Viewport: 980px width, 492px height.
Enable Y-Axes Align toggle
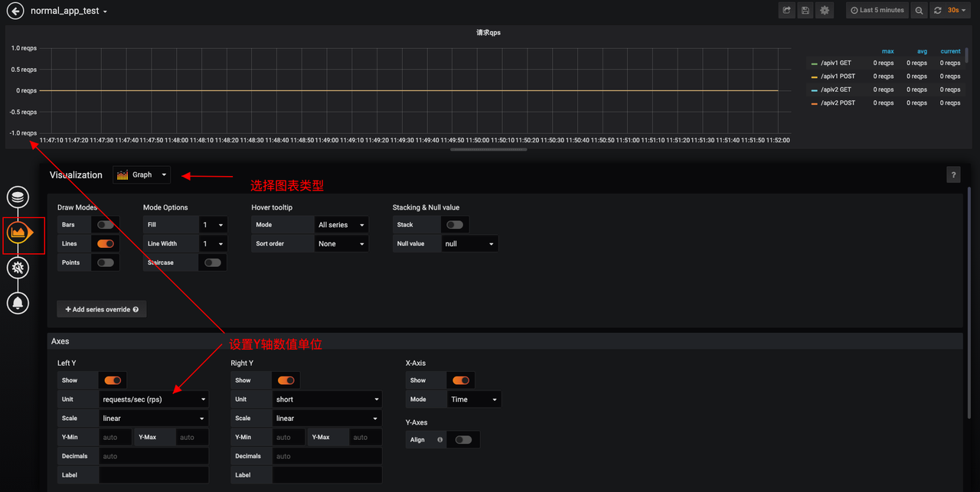click(x=463, y=440)
